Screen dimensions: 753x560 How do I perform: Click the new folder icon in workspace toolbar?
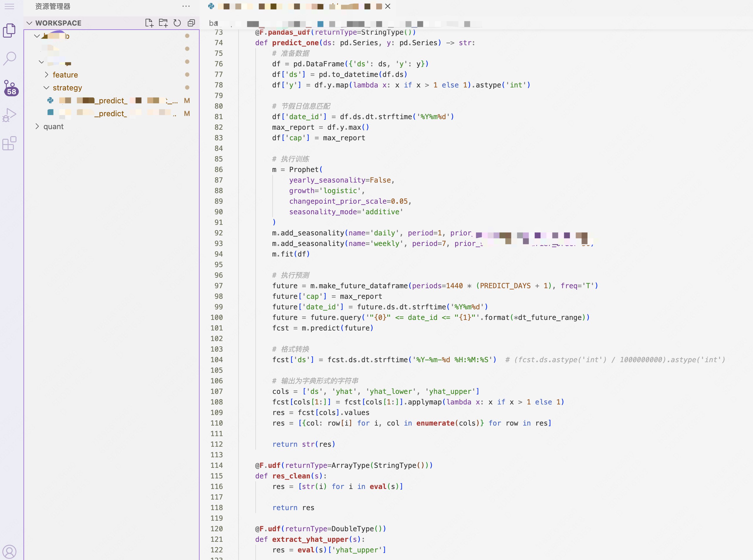tap(163, 23)
